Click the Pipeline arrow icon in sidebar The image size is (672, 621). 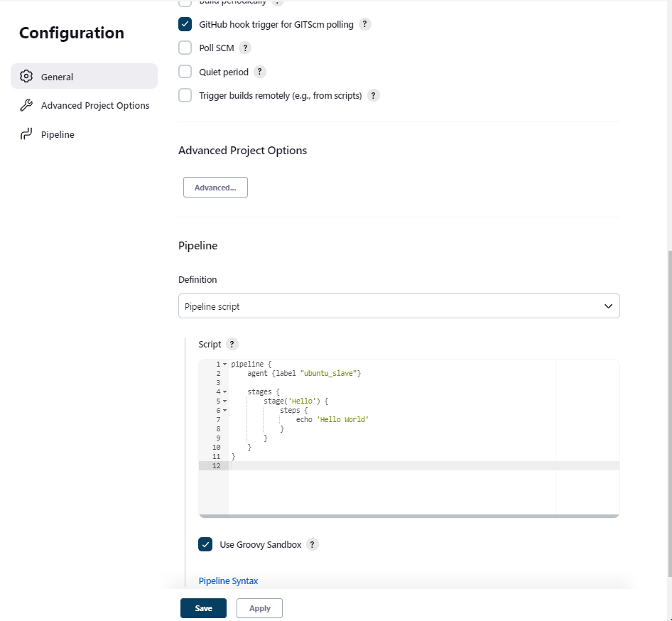coord(26,134)
